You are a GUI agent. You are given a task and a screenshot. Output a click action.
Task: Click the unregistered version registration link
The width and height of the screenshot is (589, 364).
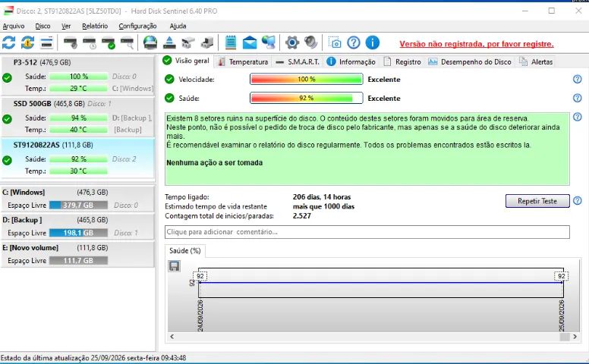click(477, 44)
